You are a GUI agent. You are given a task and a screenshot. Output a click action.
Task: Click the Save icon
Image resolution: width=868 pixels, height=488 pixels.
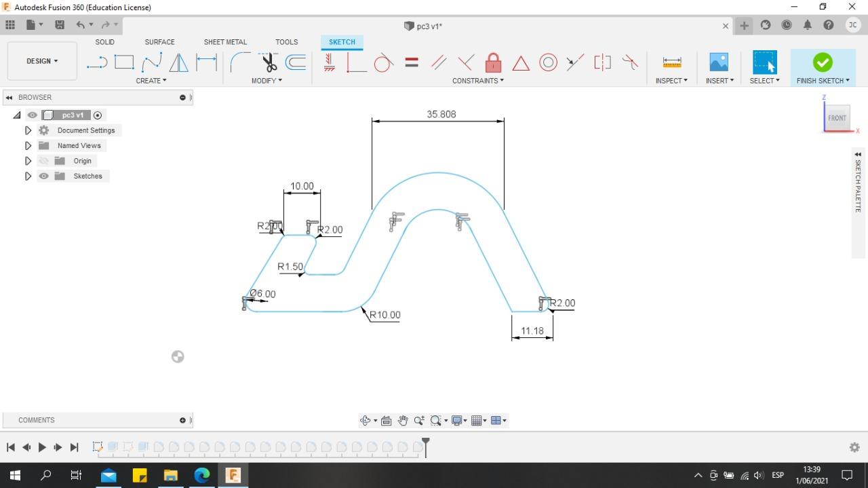pos(60,25)
